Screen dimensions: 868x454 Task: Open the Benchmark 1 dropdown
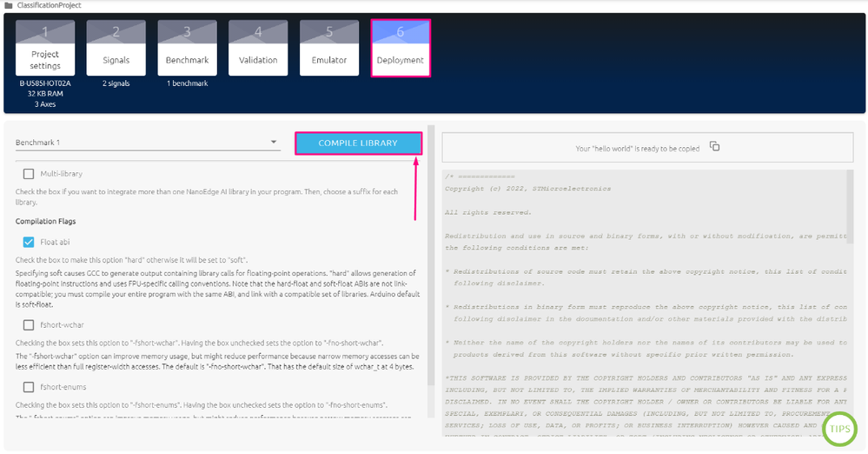(x=147, y=143)
